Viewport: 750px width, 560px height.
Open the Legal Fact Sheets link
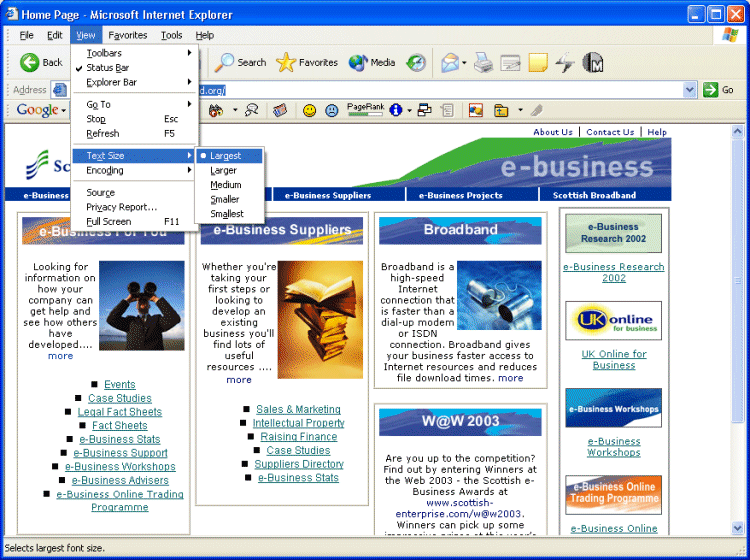click(x=120, y=412)
